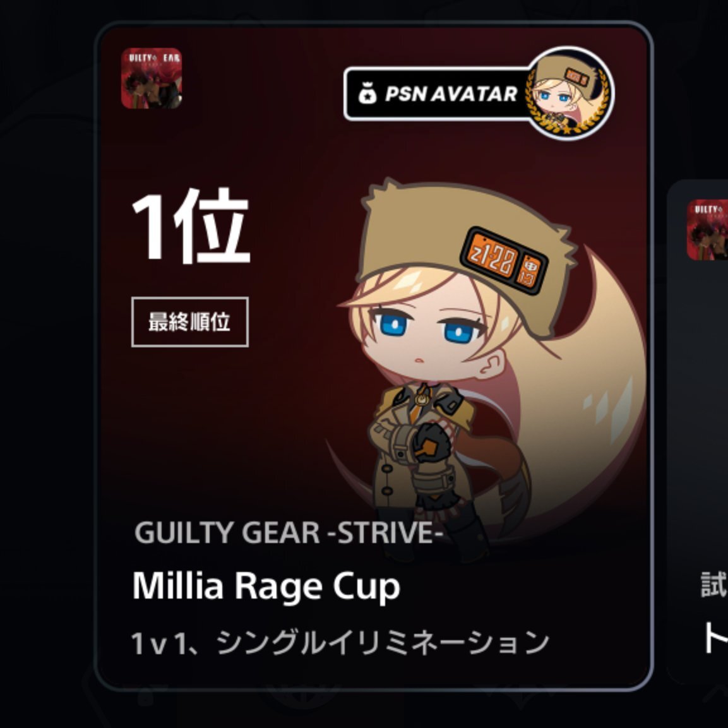The height and width of the screenshot is (728, 728).
Task: Click Millia's blue eyes on the chibi art
Action: [x=426, y=327]
